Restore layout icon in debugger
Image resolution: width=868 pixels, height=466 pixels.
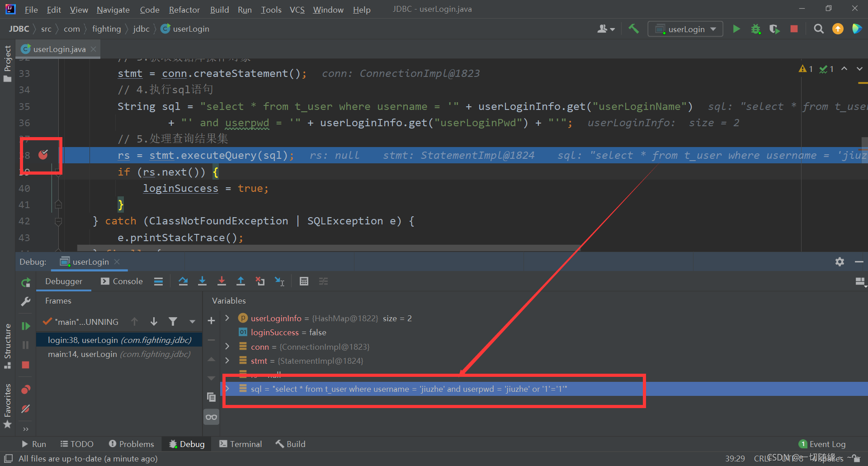coord(860,282)
